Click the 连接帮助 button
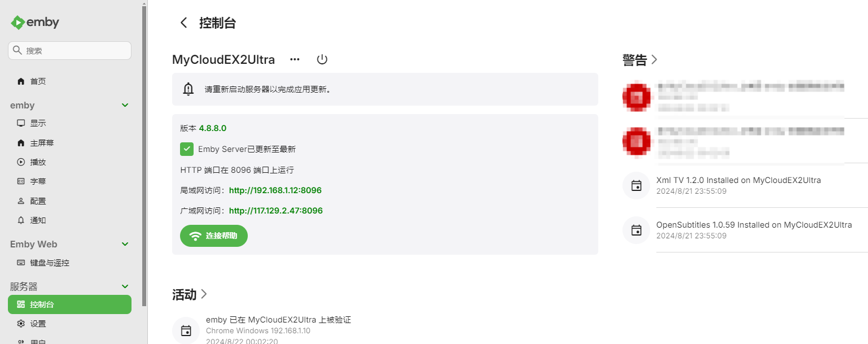868x344 pixels. click(214, 236)
